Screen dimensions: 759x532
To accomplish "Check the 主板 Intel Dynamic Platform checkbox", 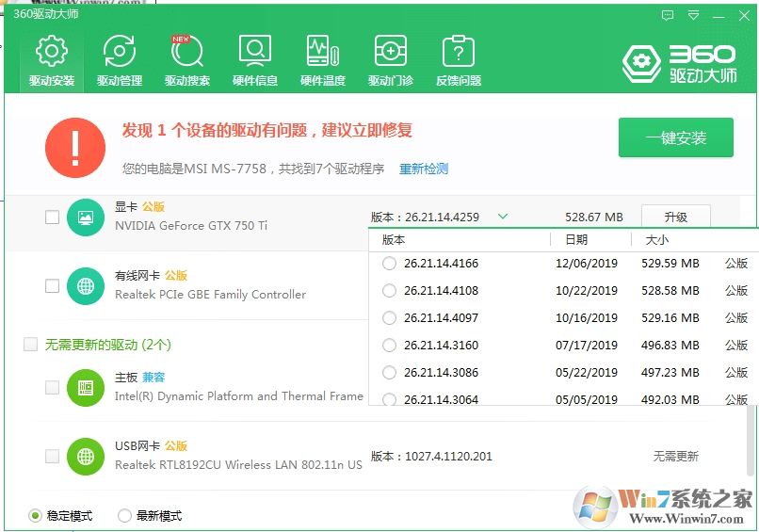I will (x=52, y=387).
